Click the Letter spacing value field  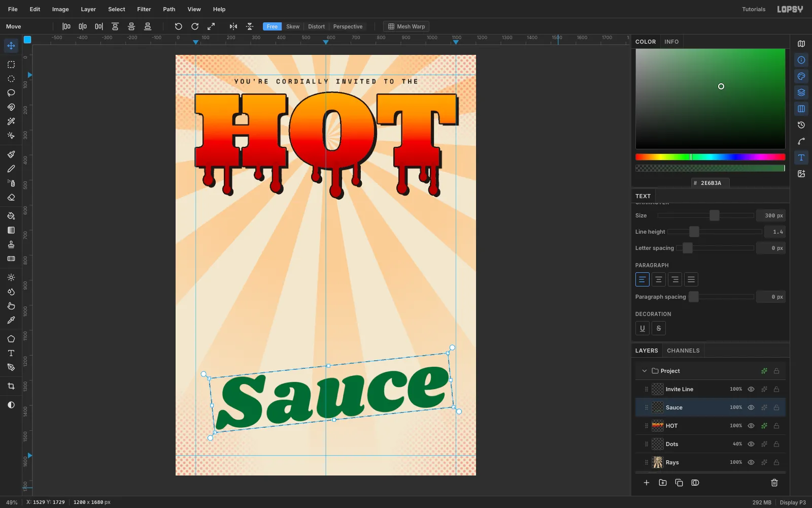[x=771, y=248]
